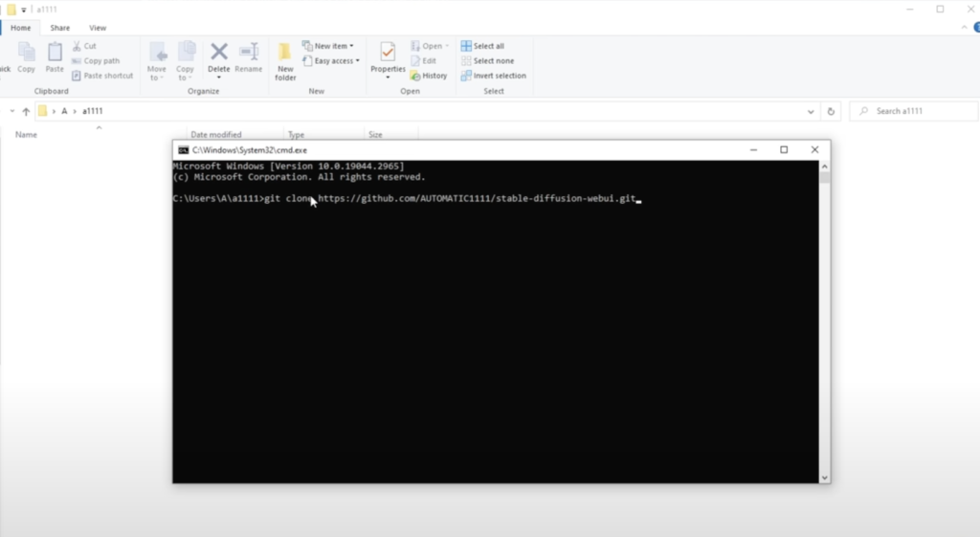Viewport: 980px width, 537px height.
Task: Select Cut in the Clipboard group
Action: click(84, 46)
